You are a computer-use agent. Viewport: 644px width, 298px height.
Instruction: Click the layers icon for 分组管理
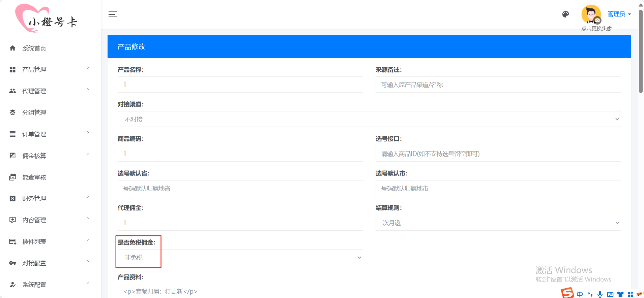pyautogui.click(x=12, y=112)
